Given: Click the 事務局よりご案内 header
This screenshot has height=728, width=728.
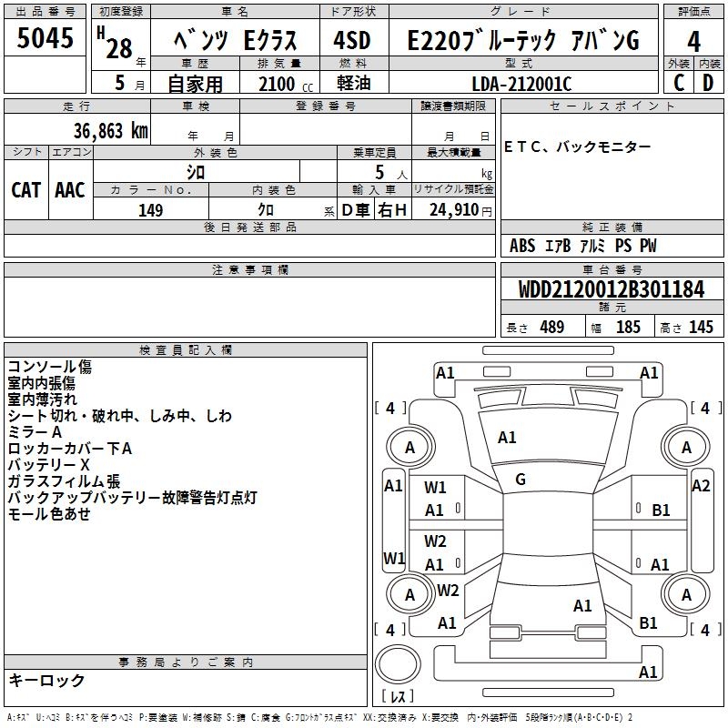Looking at the screenshot, I should coord(186,662).
